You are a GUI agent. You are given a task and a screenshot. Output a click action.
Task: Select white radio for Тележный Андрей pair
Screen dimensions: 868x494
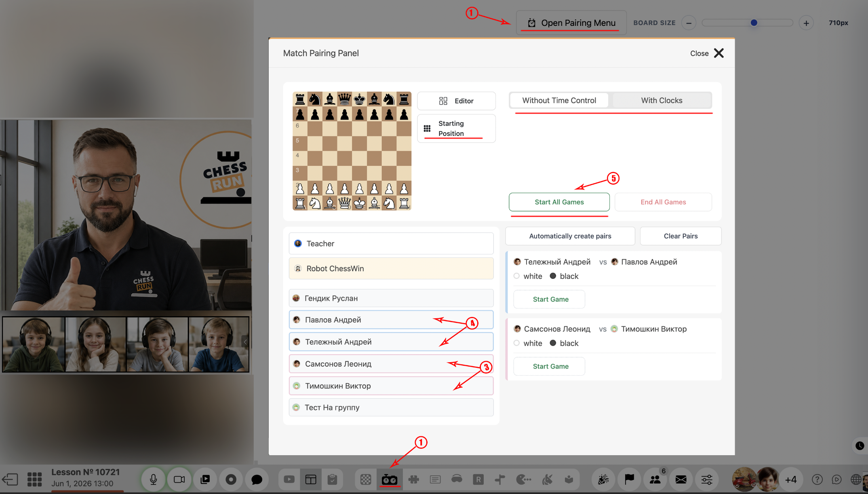pos(516,276)
